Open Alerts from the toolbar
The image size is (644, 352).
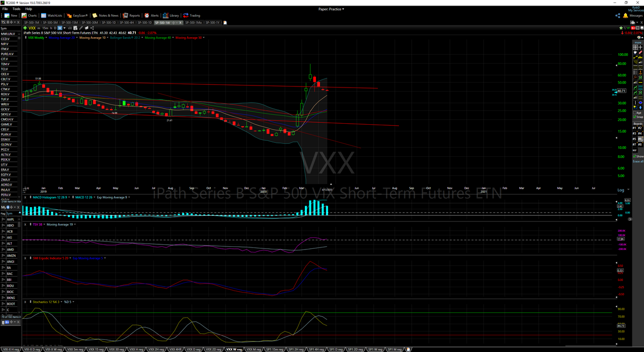coord(151,16)
